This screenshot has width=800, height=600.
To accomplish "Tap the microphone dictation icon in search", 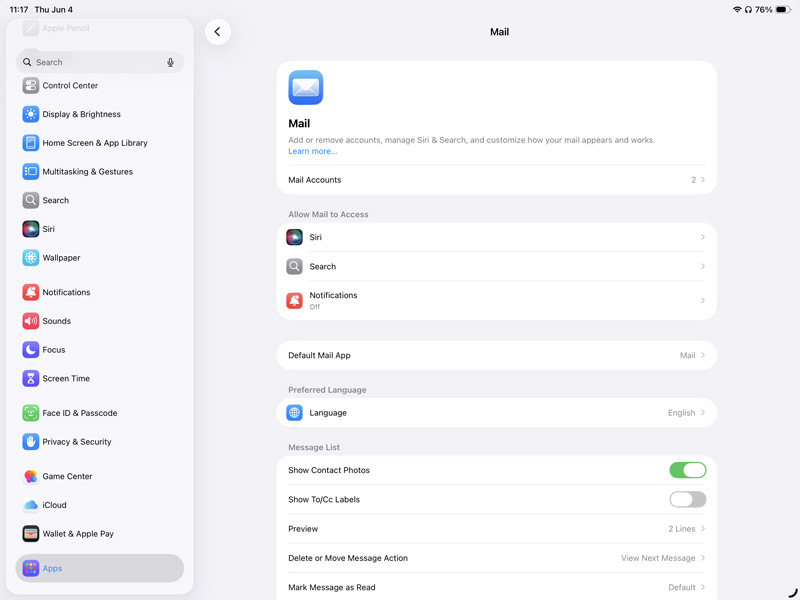I will [x=170, y=62].
